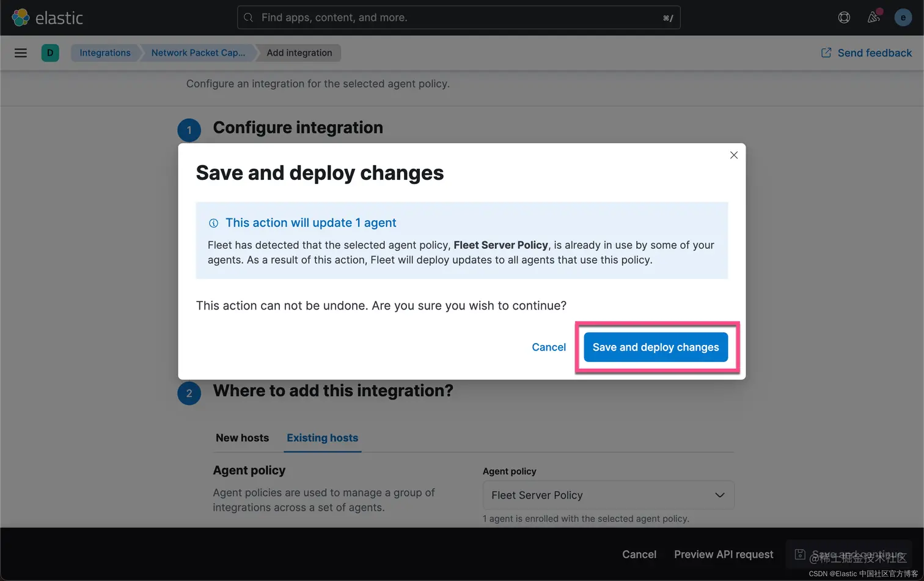Switch to the New hosts tab
924x581 pixels.
click(x=242, y=438)
